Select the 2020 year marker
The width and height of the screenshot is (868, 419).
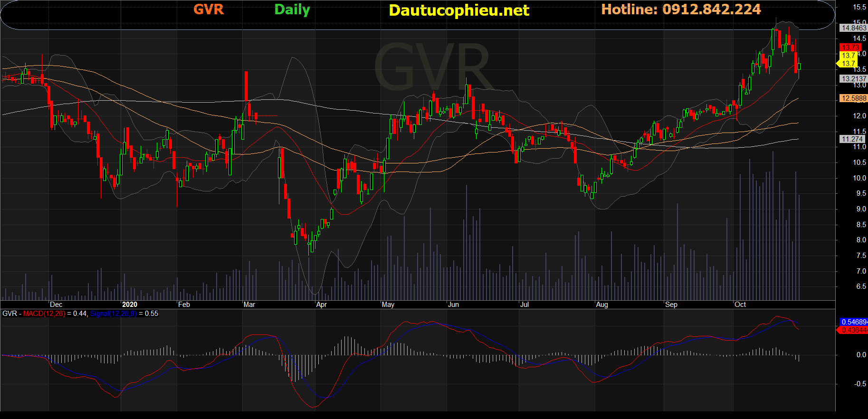[130, 305]
